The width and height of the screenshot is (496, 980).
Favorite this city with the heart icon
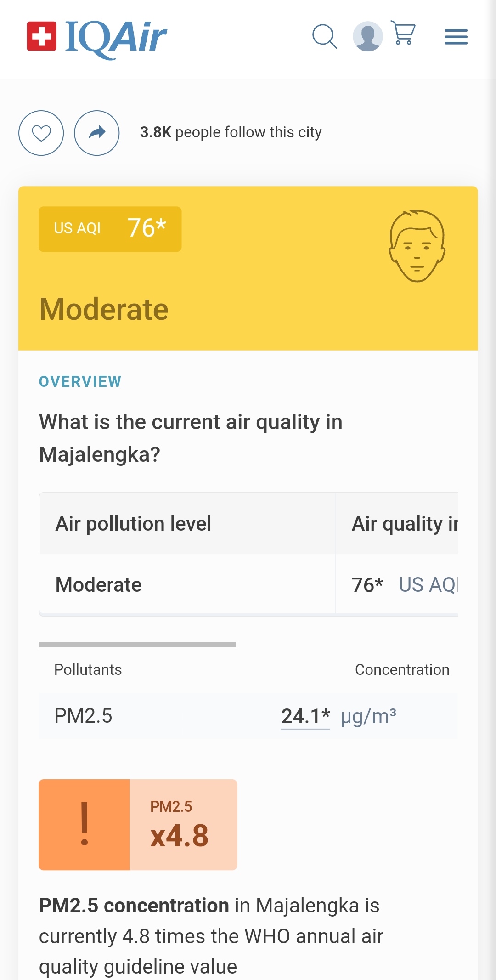(41, 133)
